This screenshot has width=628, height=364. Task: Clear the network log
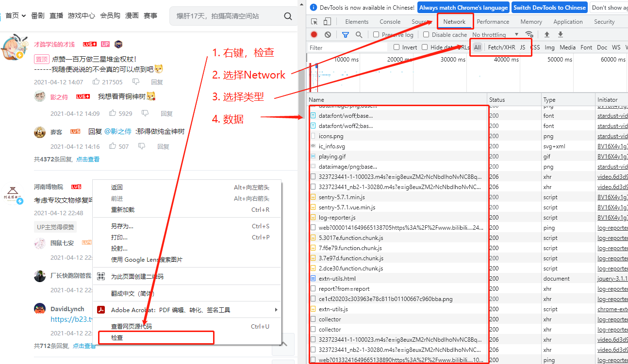click(x=328, y=35)
